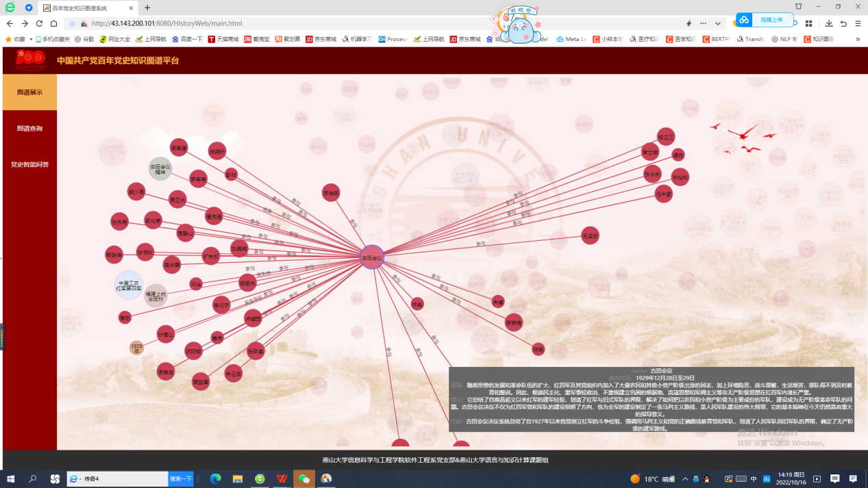Click the address bar URL field
Screen dimensions: 868x488
pos(343,23)
